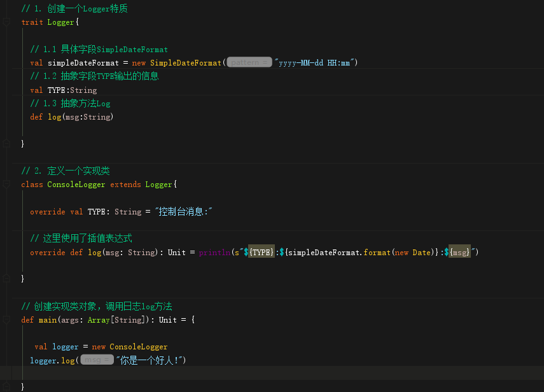Collapse the class ConsoleLogger fold marker
This screenshot has width=544, height=392.
6,184
